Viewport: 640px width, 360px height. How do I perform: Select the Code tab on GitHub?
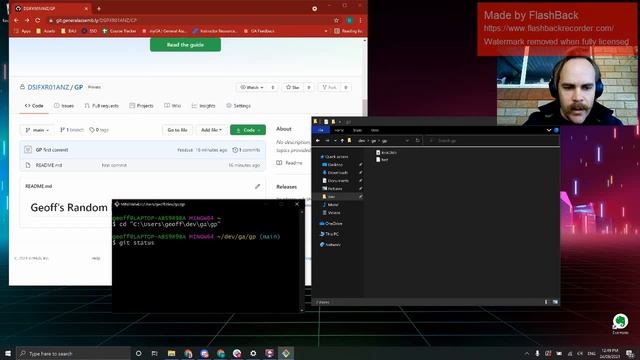pyautogui.click(x=34, y=106)
